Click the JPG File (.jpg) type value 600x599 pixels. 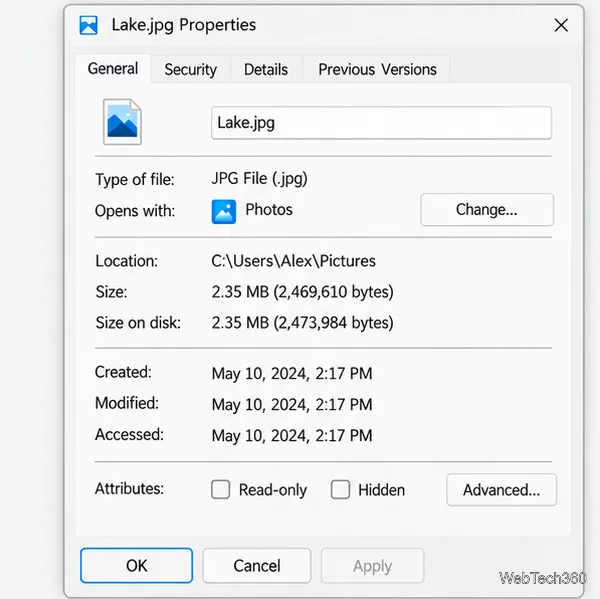click(x=259, y=179)
